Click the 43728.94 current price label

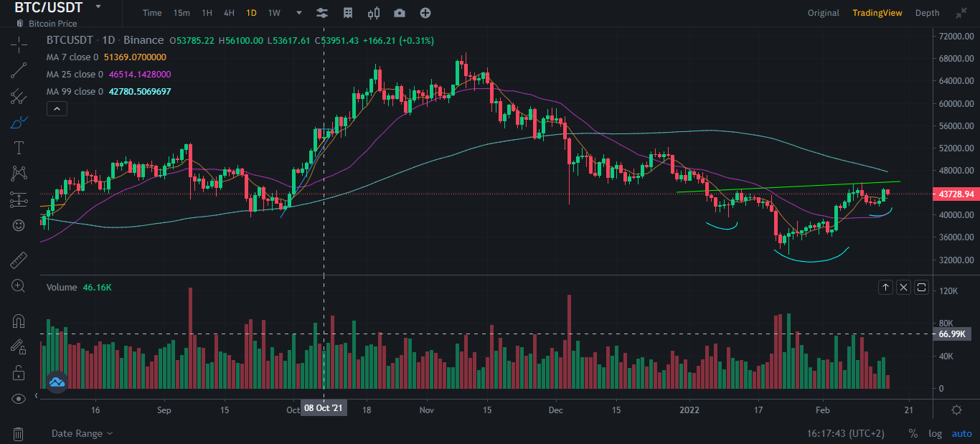click(x=955, y=194)
